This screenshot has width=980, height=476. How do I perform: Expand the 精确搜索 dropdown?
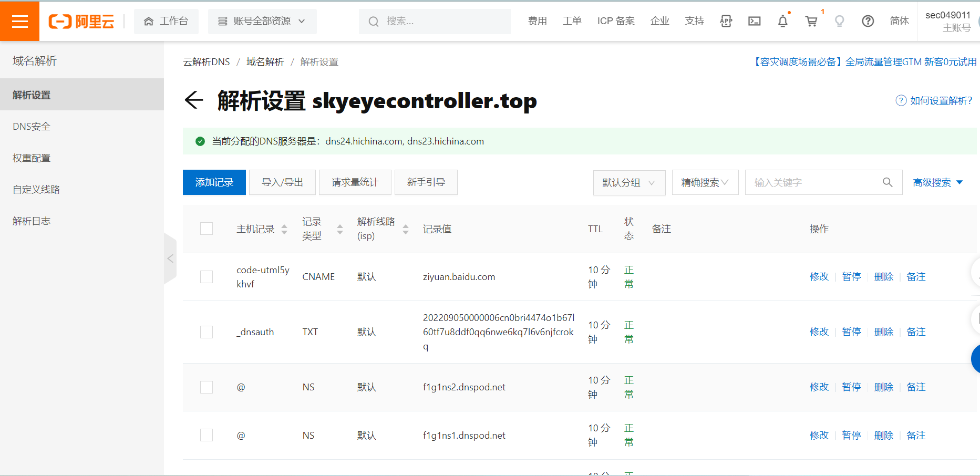click(705, 182)
